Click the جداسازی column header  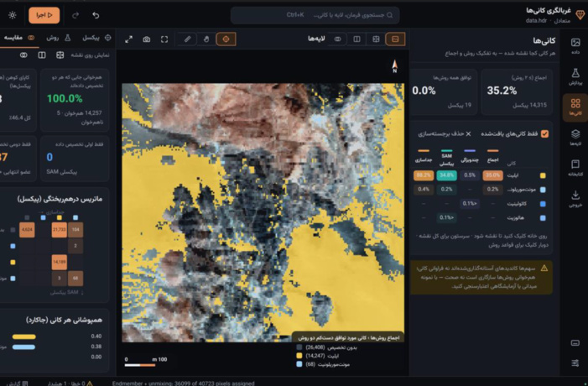424,156
